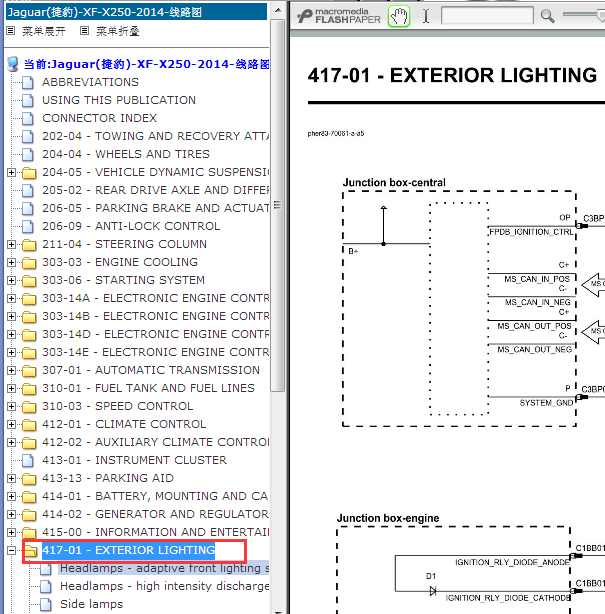Screen dimensions: 605x614
Task: Click the FlashPaper search text field
Action: pos(487,16)
